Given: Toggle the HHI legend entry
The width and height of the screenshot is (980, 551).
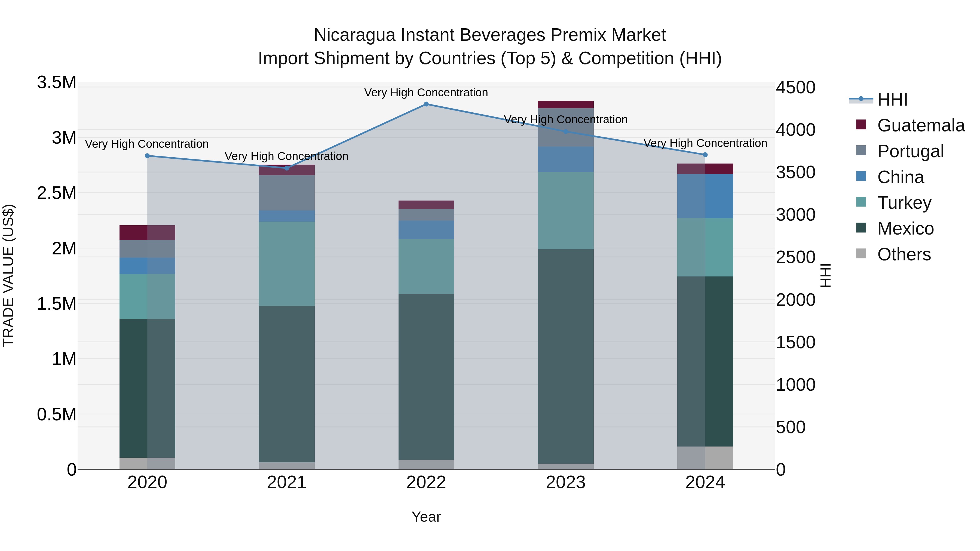Looking at the screenshot, I should pos(878,100).
